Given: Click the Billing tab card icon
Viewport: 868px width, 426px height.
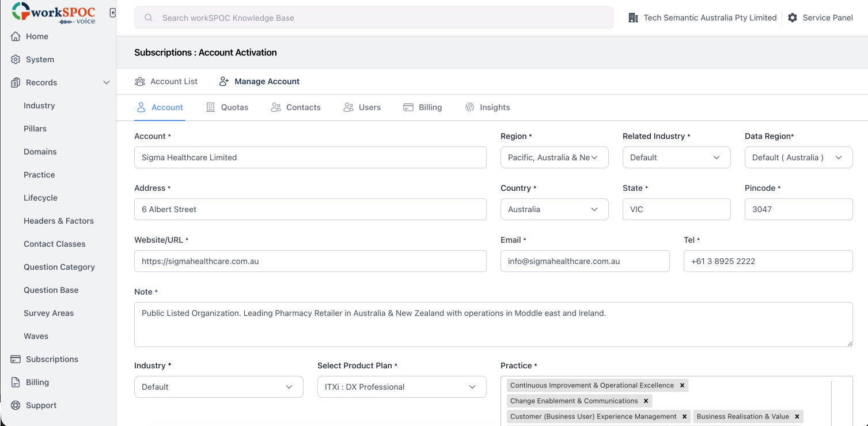Looking at the screenshot, I should point(408,107).
